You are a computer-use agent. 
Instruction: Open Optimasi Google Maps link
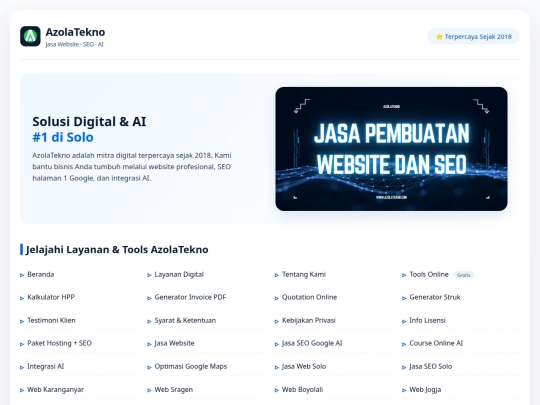191,366
